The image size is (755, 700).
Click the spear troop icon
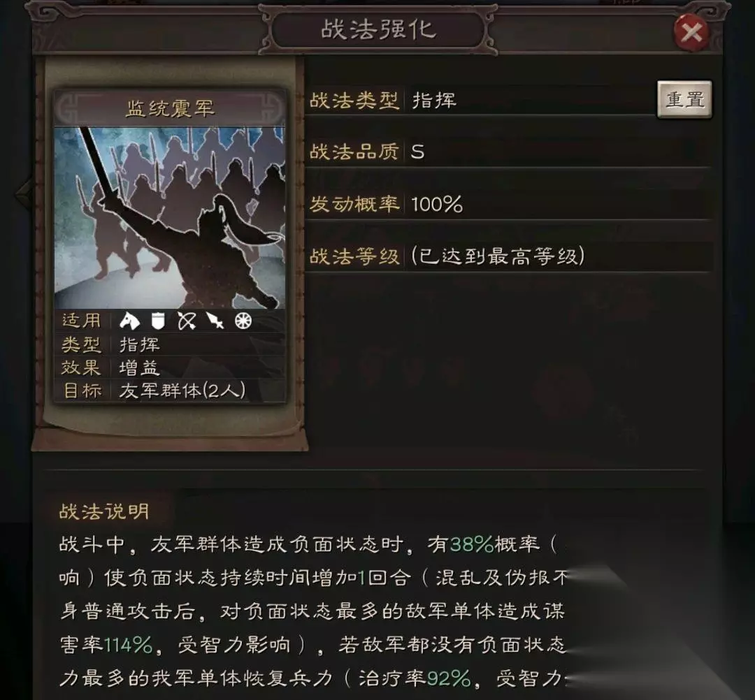pyautogui.click(x=215, y=321)
